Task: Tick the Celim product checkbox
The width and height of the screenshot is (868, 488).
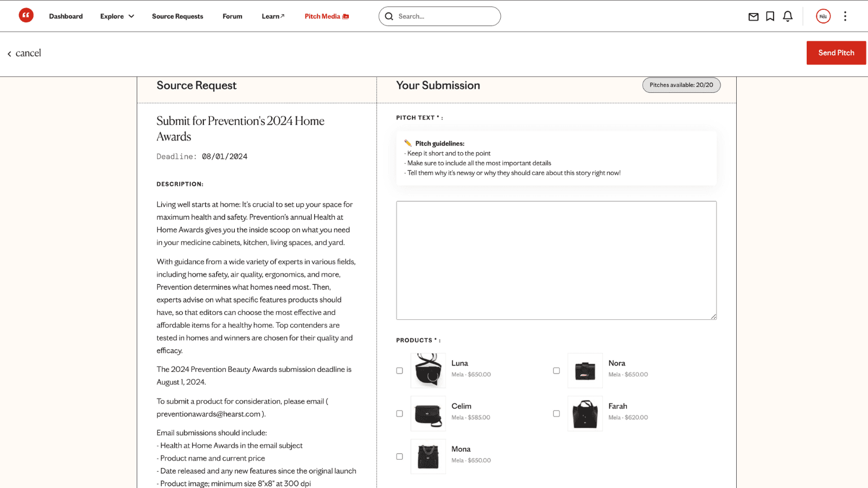Action: pyautogui.click(x=400, y=414)
